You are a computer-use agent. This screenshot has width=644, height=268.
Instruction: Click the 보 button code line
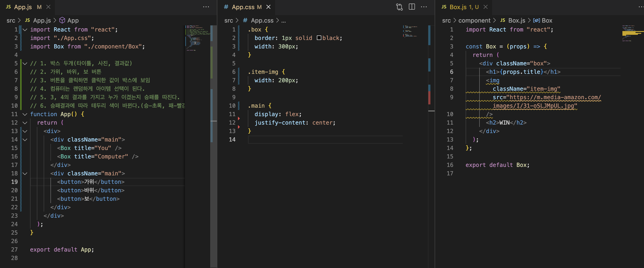pos(88,199)
